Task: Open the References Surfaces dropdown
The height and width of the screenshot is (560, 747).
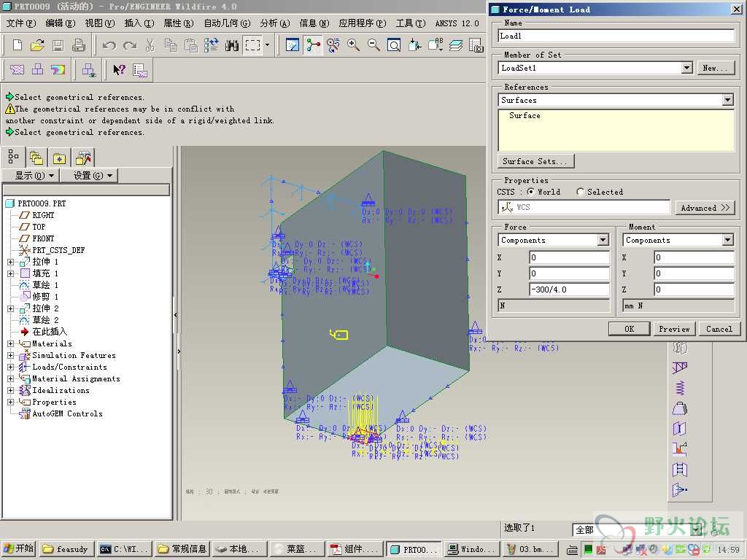Action: tap(727, 100)
